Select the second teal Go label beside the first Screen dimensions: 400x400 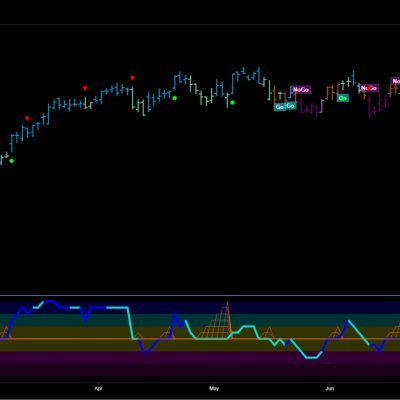coord(291,106)
